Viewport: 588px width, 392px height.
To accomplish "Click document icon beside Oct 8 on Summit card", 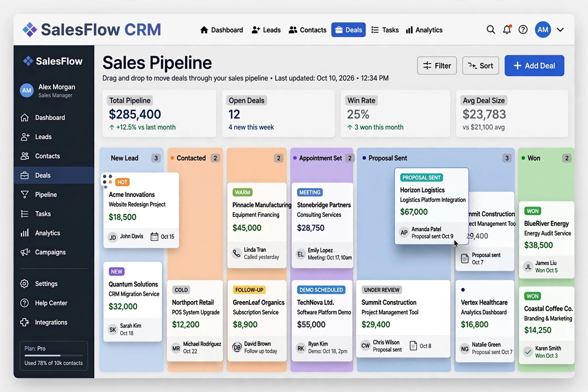I will point(413,346).
